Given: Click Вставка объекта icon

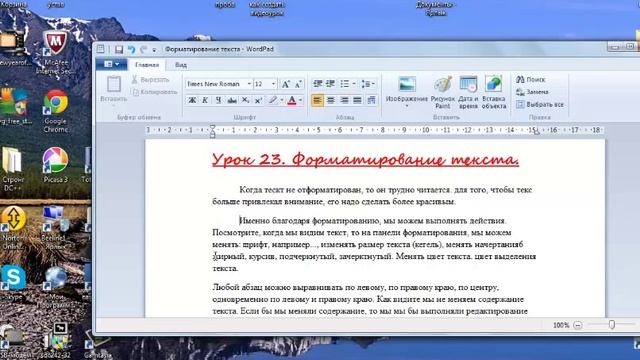Looking at the screenshot, I should tap(493, 92).
